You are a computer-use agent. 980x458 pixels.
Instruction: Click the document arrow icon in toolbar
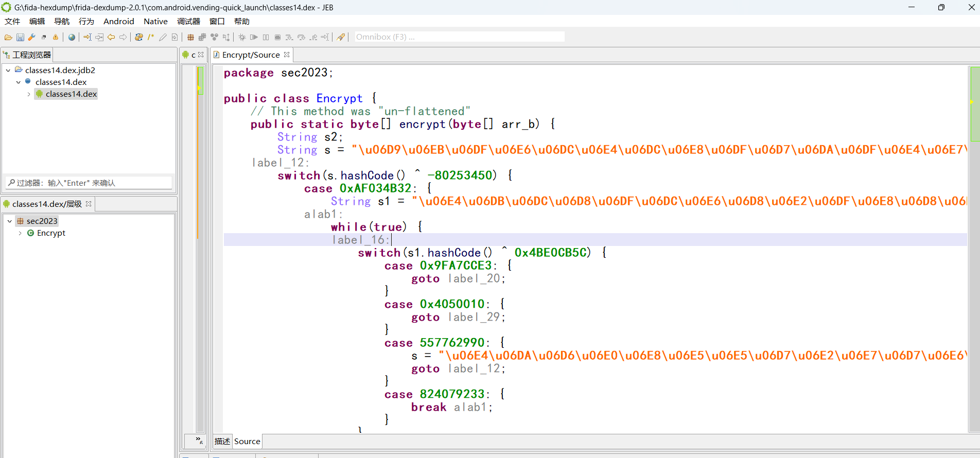click(174, 37)
